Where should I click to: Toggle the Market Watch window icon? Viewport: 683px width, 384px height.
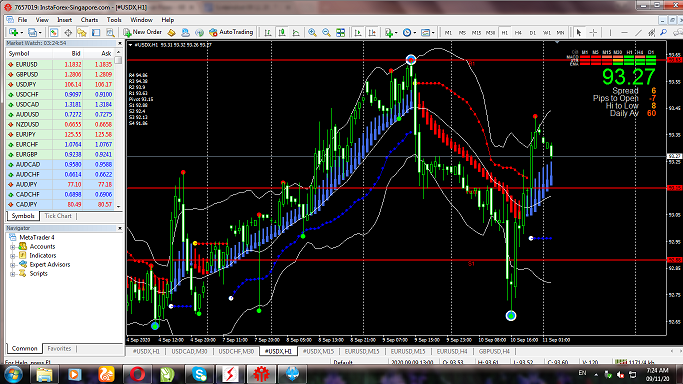54,33
